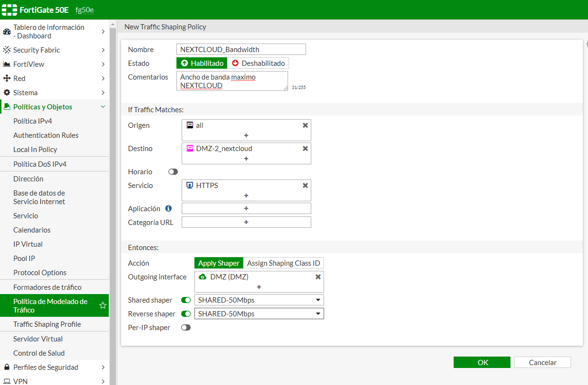Expand the VPN menu chevron
The image size is (588, 385).
(x=103, y=381)
